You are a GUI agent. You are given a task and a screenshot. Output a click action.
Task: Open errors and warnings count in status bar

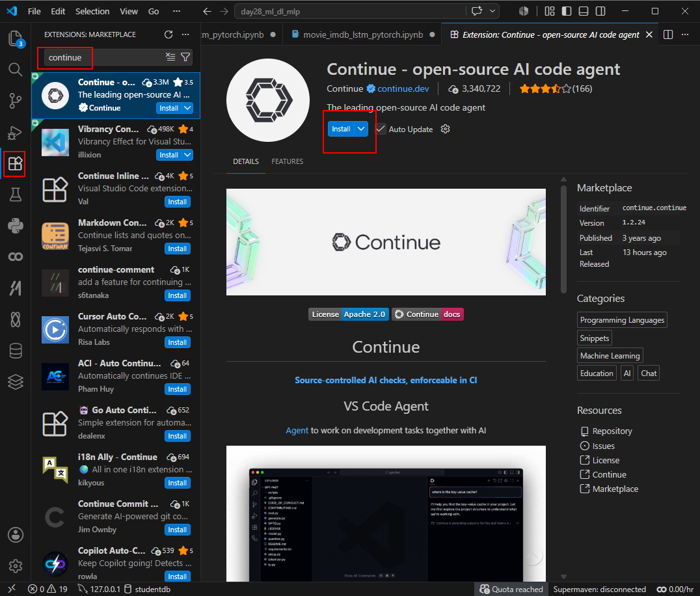pyautogui.click(x=47, y=589)
